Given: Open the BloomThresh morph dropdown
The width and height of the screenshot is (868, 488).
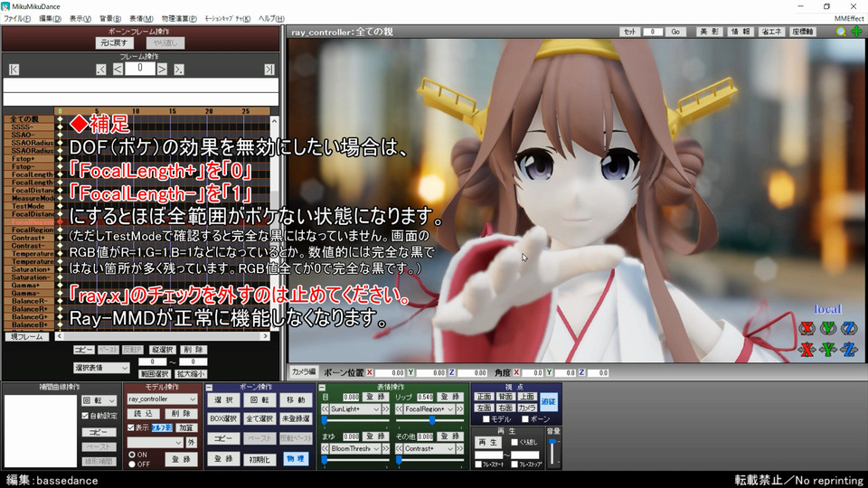Looking at the screenshot, I should (x=355, y=449).
